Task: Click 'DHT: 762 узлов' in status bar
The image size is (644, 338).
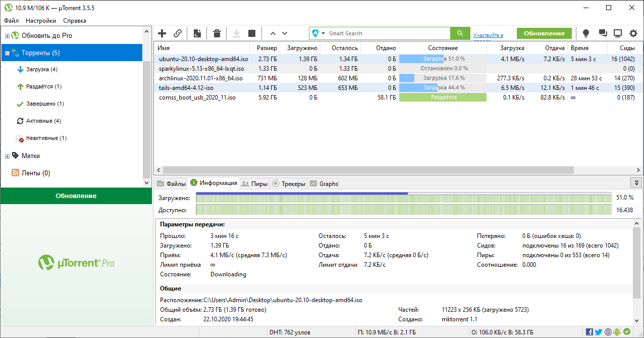Action: 290,332
